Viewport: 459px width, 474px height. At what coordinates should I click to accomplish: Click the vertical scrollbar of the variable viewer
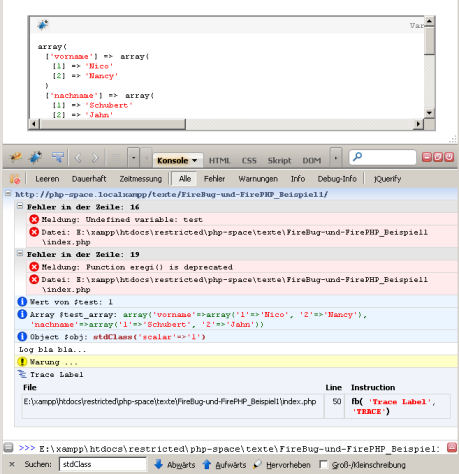point(429,67)
